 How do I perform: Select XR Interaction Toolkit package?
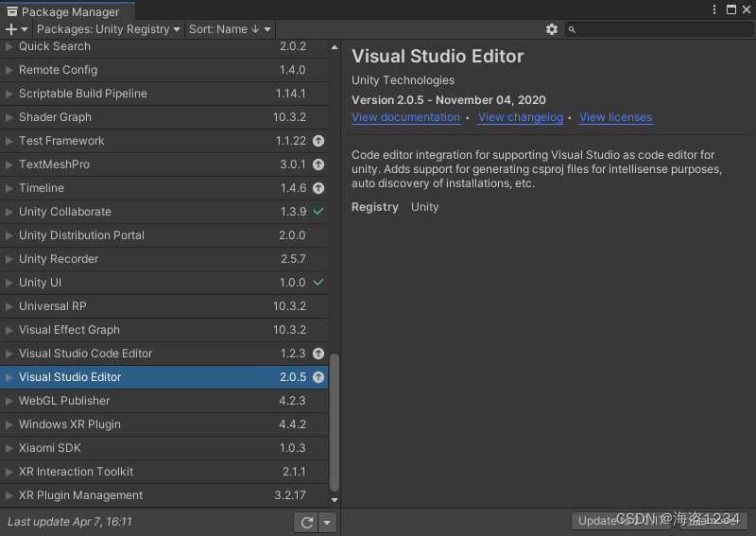(163, 472)
